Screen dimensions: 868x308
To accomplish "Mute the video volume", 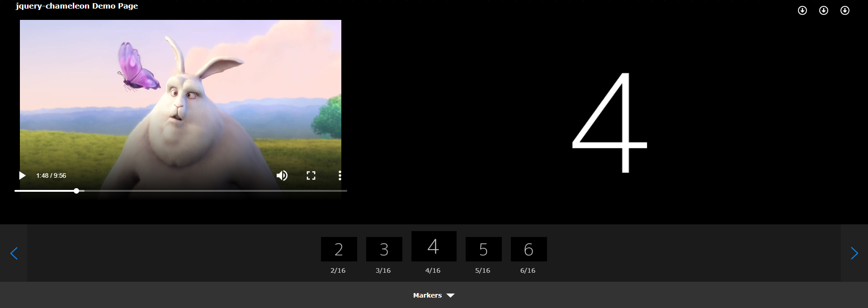I will point(282,175).
